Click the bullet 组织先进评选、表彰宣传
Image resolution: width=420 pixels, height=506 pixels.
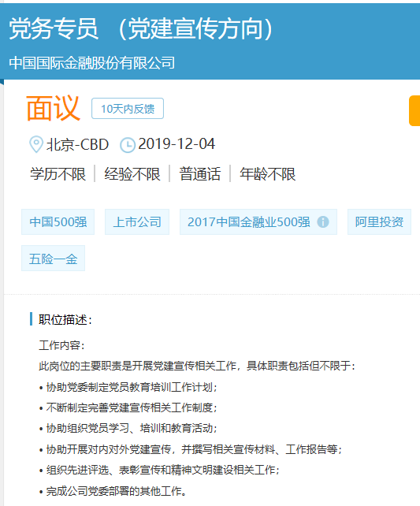(x=159, y=470)
